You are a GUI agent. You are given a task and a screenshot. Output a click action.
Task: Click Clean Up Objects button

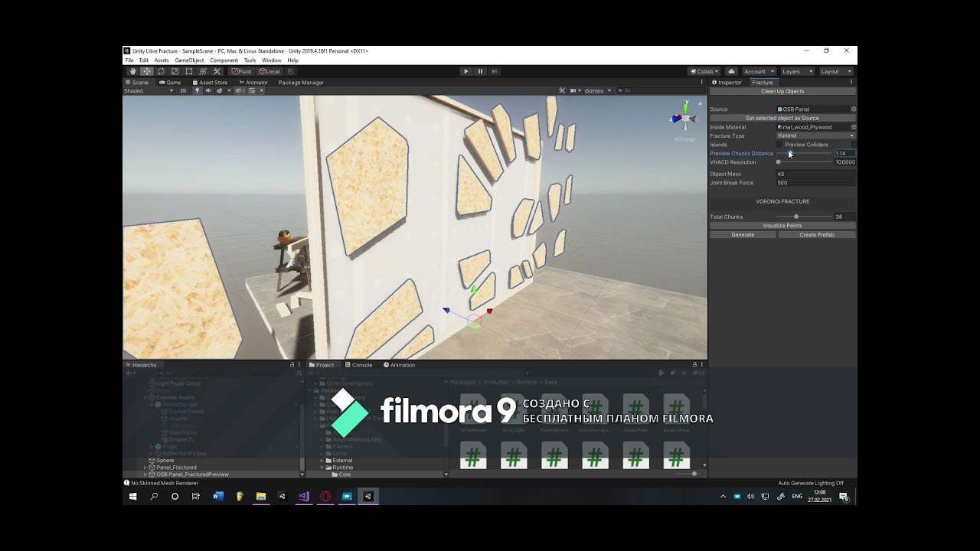[782, 91]
